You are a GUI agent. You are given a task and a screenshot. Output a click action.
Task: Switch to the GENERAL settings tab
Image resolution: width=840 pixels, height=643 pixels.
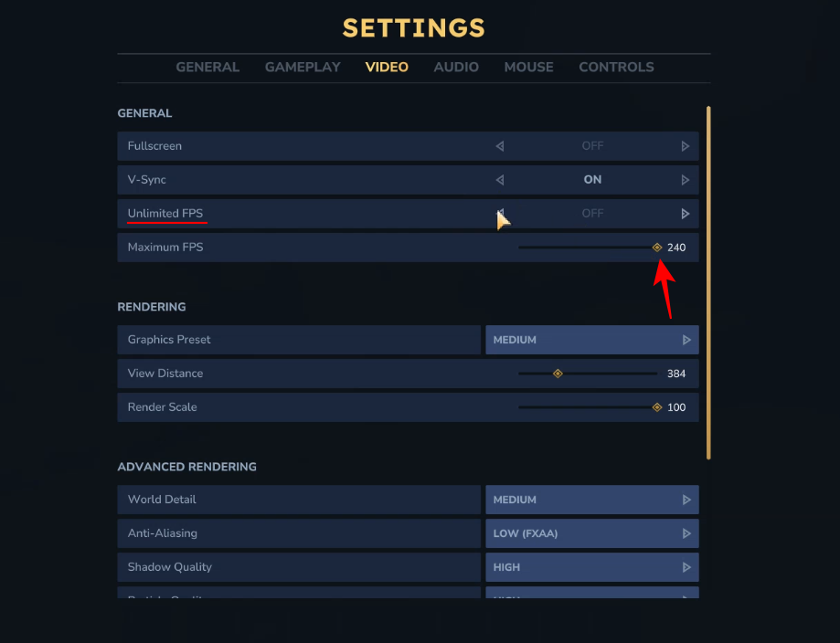(x=207, y=68)
